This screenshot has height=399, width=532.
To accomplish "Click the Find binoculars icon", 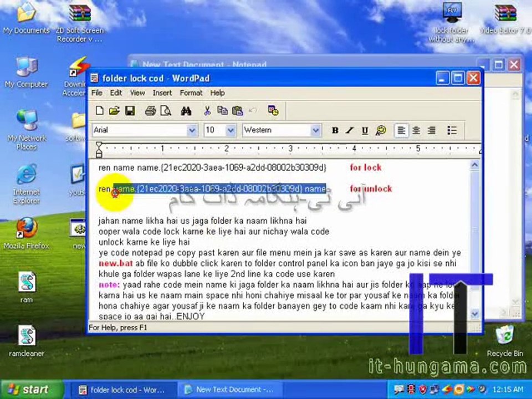I will coord(186,111).
